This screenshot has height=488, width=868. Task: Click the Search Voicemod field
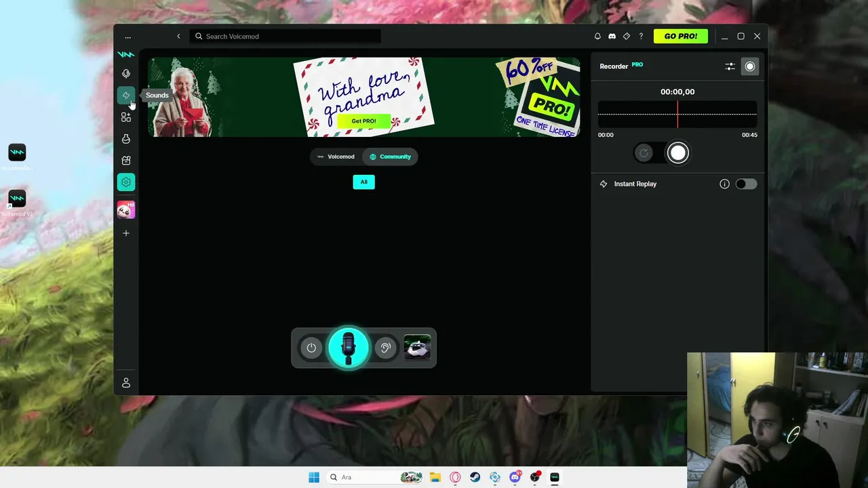tap(285, 37)
